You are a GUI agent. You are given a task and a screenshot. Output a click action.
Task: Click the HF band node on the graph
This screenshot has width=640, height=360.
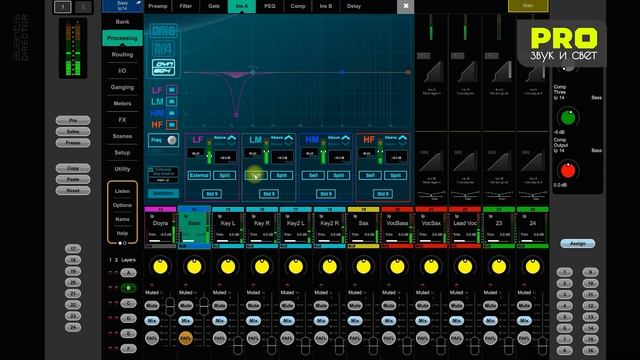click(x=407, y=72)
